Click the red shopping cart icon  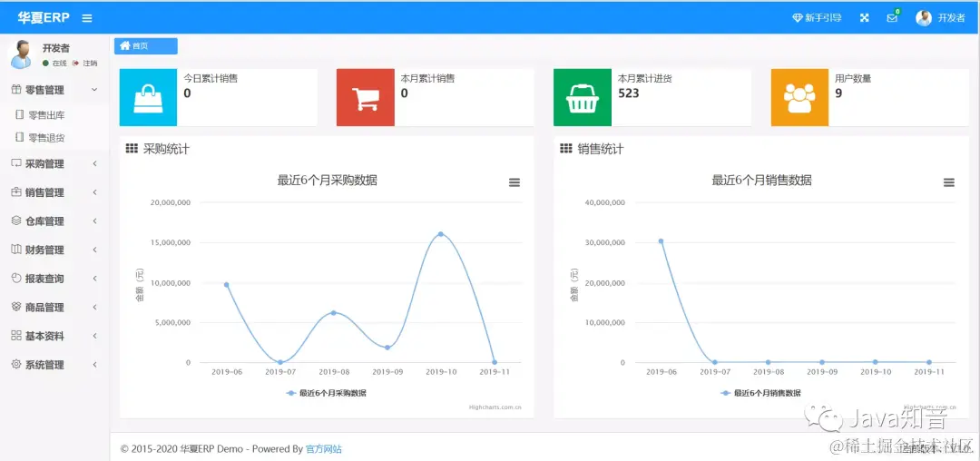pos(365,97)
